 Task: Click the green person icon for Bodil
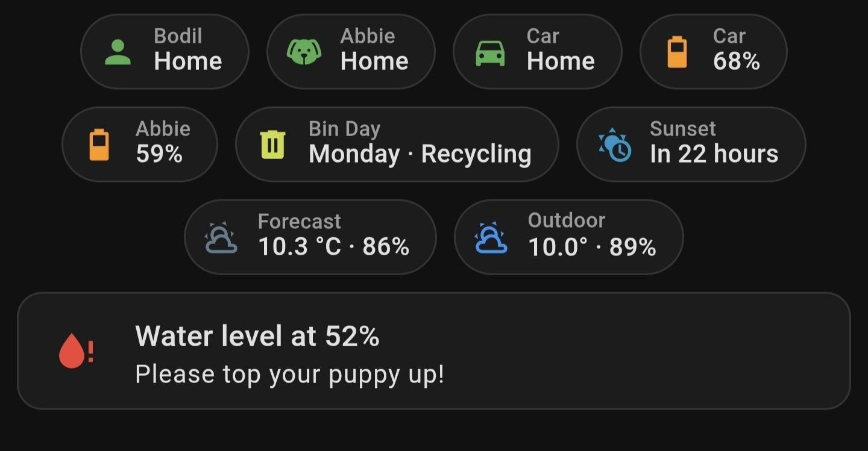[118, 51]
